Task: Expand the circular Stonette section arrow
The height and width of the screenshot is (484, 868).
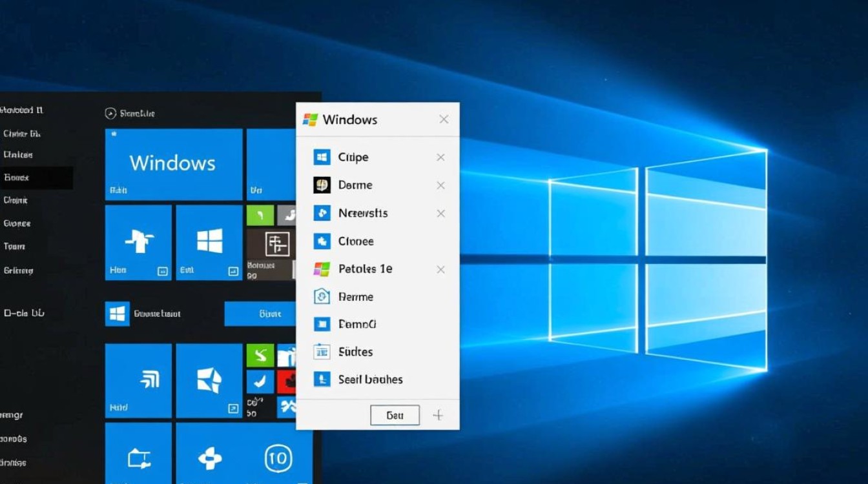Action: coord(110,113)
